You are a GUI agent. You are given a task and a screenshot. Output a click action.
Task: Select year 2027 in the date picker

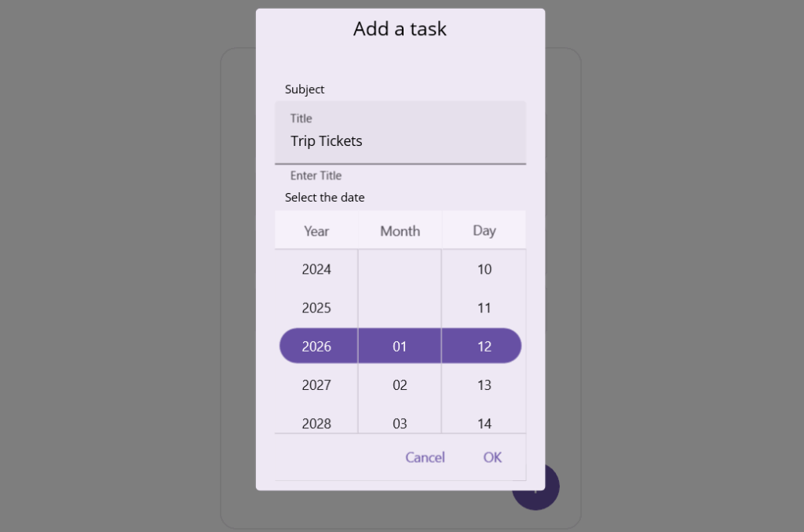click(316, 384)
